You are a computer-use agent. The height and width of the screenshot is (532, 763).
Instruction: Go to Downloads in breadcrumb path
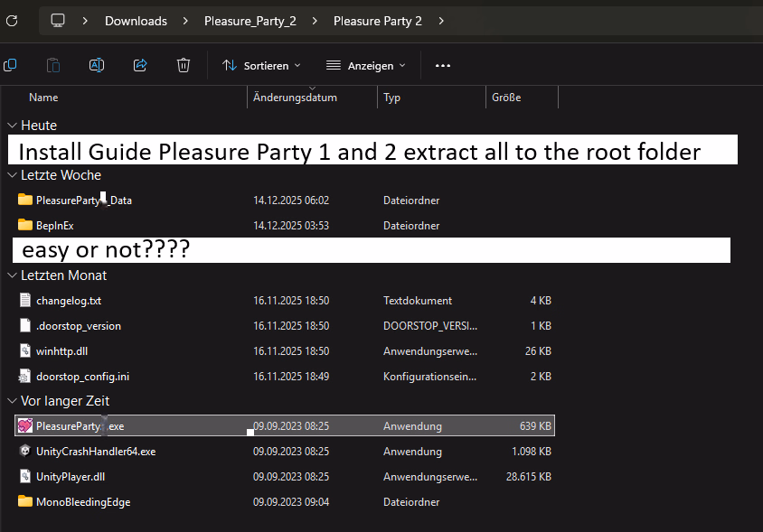136,20
